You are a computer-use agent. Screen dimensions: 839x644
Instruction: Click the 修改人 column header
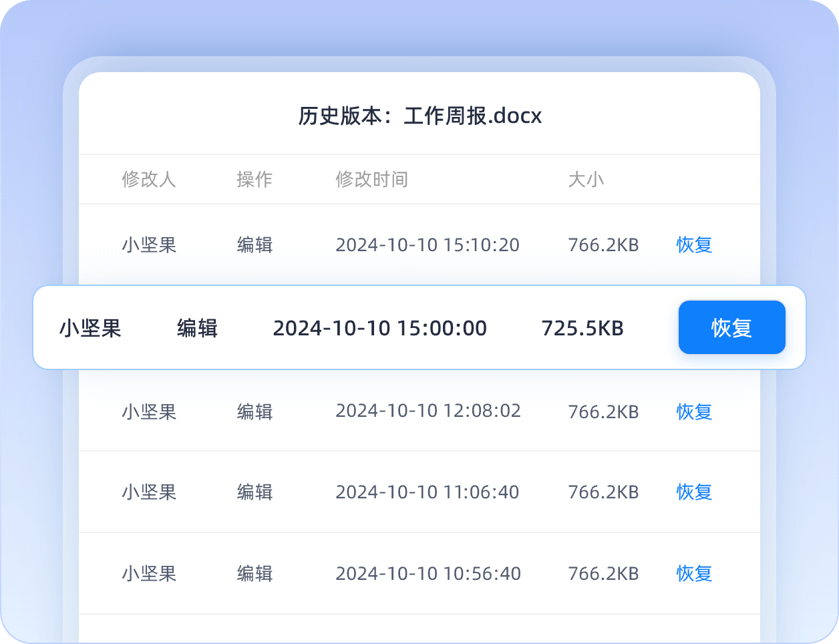click(148, 180)
